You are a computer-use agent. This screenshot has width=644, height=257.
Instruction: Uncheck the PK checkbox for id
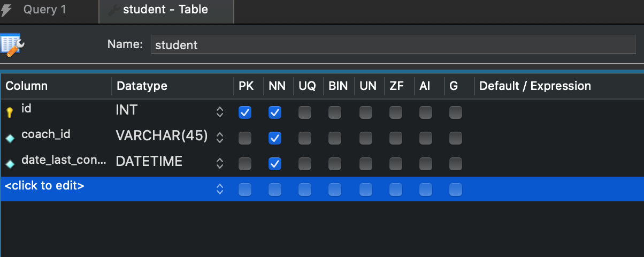(x=245, y=112)
